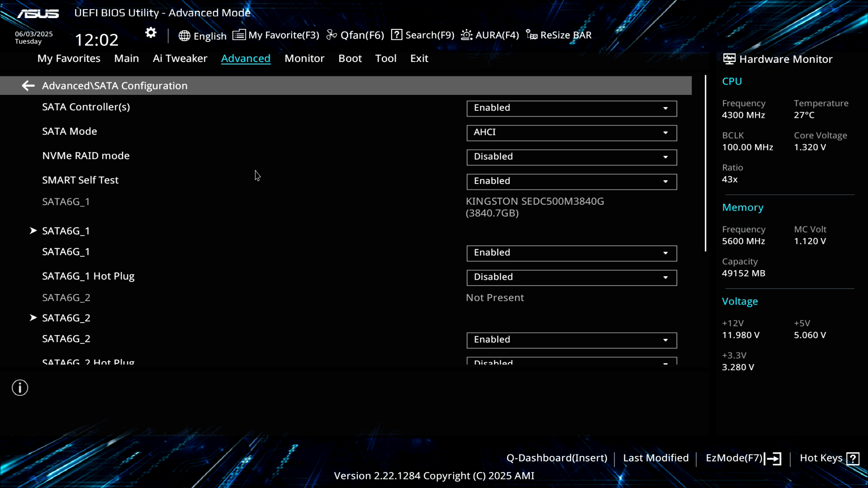
Task: Open AURA lighting icon
Action: point(467,35)
